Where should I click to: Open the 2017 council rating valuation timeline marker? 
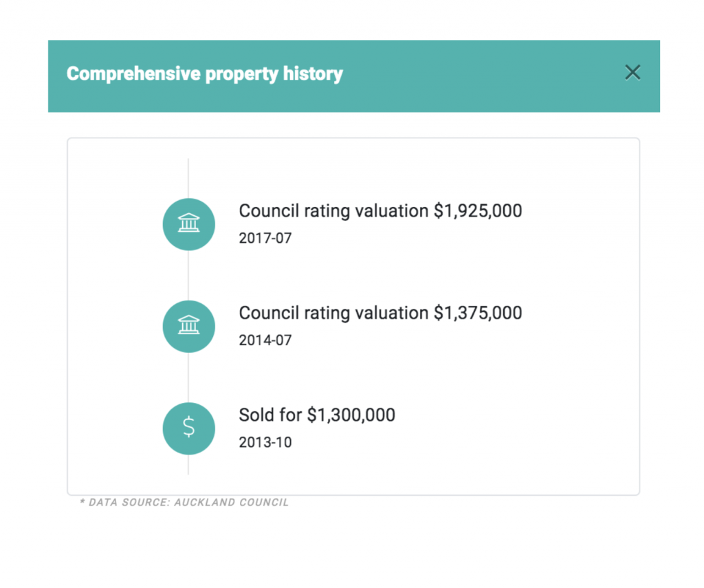point(188,224)
